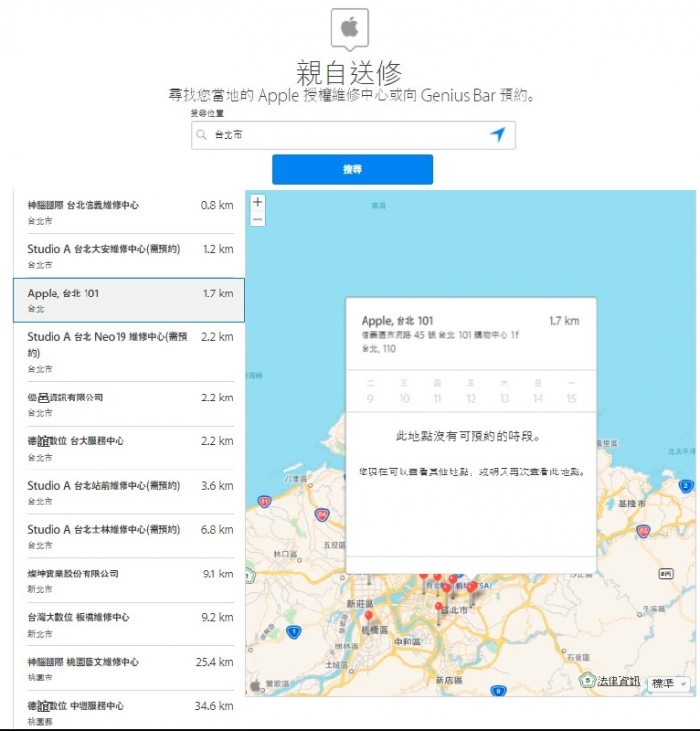Zoom in the map with plus button
Screen dimensions: 700x731
click(x=258, y=202)
